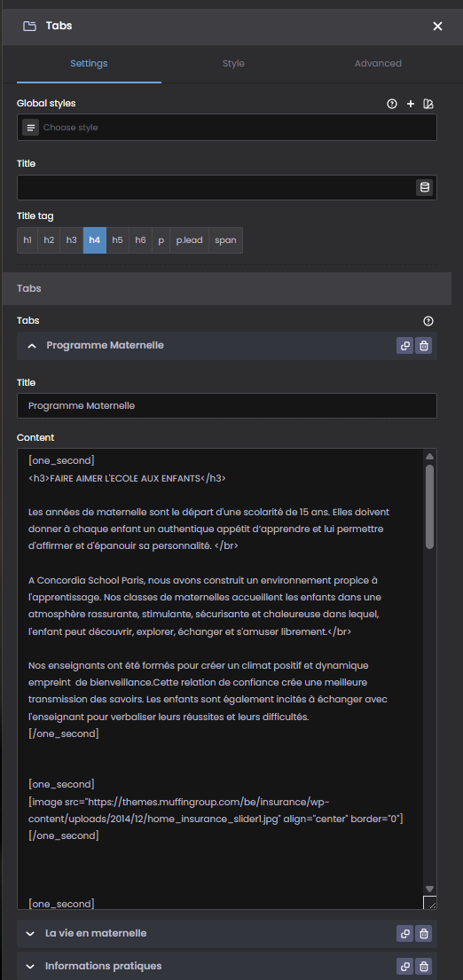Select the span title tag
The height and width of the screenshot is (980, 463).
tap(225, 240)
